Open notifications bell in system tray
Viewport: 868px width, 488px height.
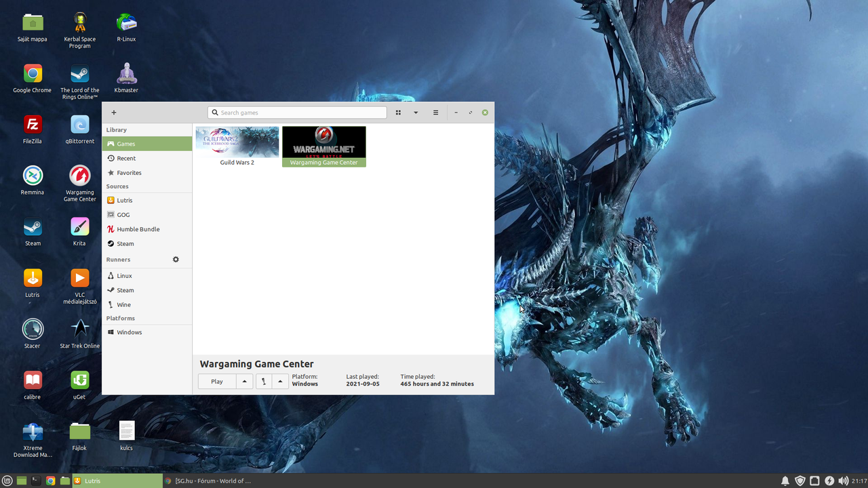tap(785, 481)
